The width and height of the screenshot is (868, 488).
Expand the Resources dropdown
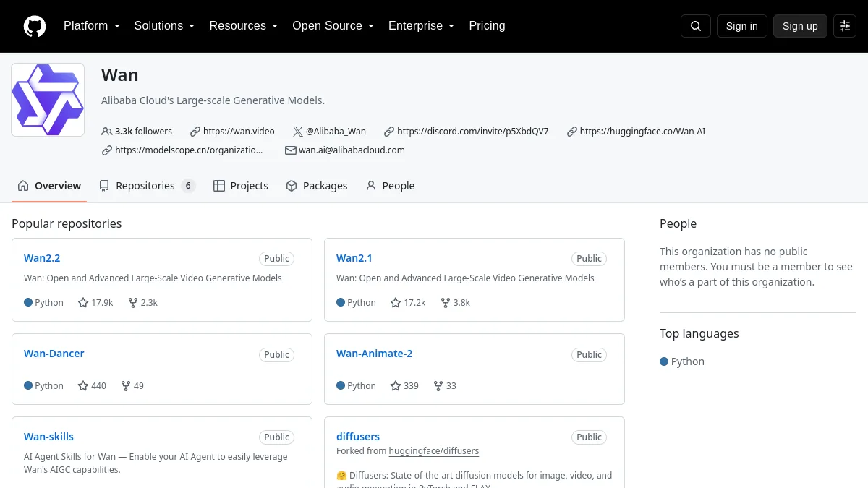(244, 26)
